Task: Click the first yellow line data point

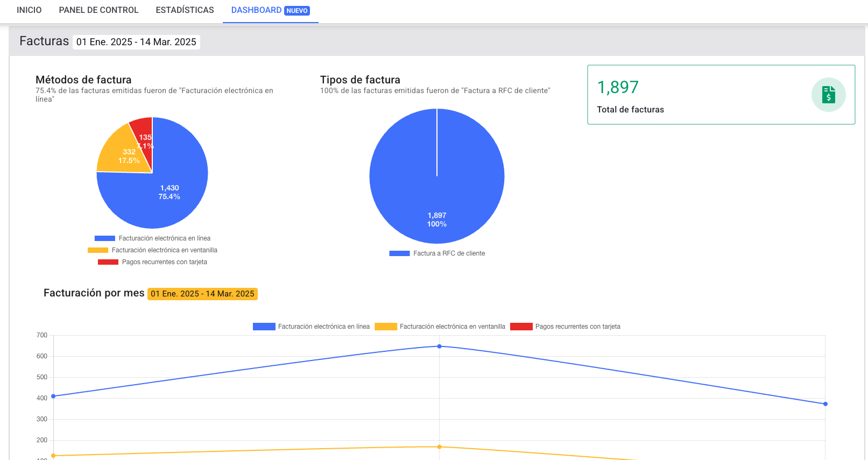Action: [53, 456]
